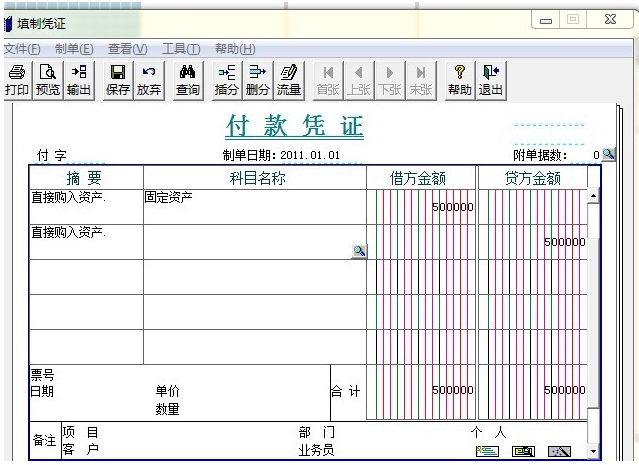Click scrollbar down arrow of entry table
Viewport: 639px width, 465px height.
tap(593, 451)
